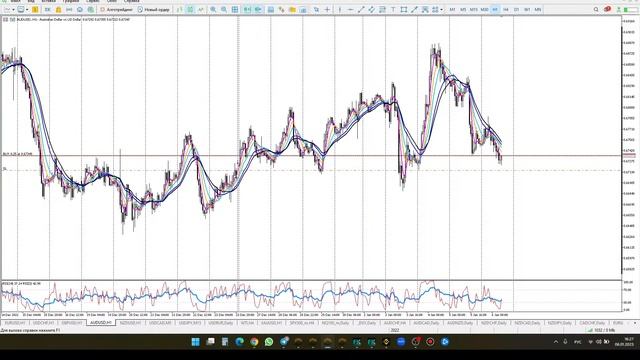Switch to NZDUSD,H1 chart tab
This screenshot has width=640, height=360.
(130, 323)
